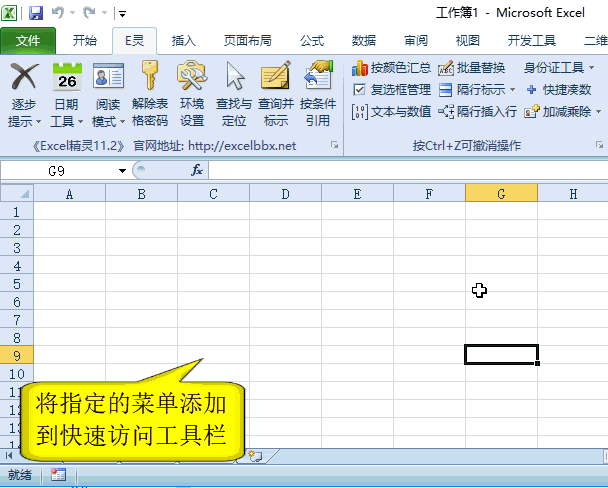Click the 日期工具 calendar icon
Viewport: 608px width, 488px height.
[67, 76]
